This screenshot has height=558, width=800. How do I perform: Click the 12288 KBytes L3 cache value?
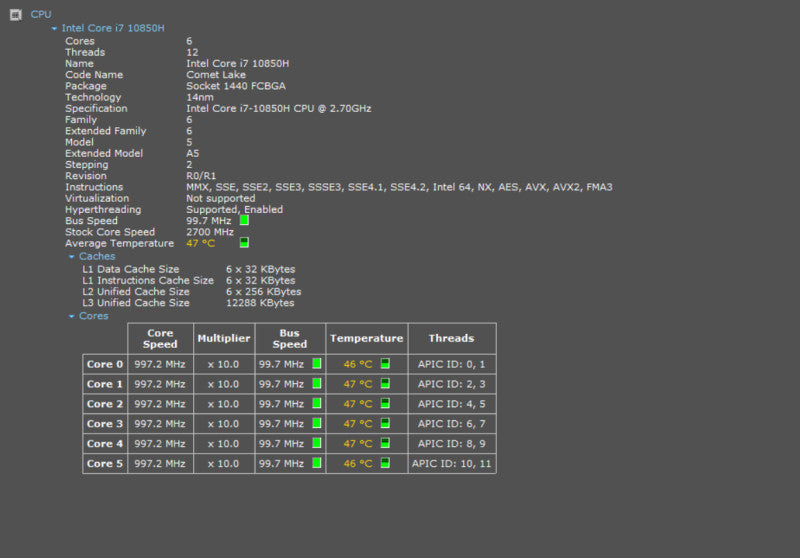[x=260, y=303]
